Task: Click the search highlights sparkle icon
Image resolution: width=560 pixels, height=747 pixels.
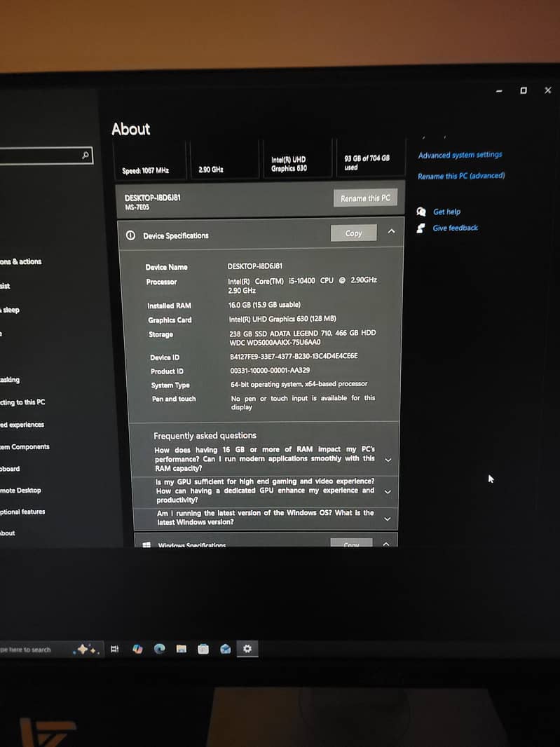Action: [x=86, y=649]
